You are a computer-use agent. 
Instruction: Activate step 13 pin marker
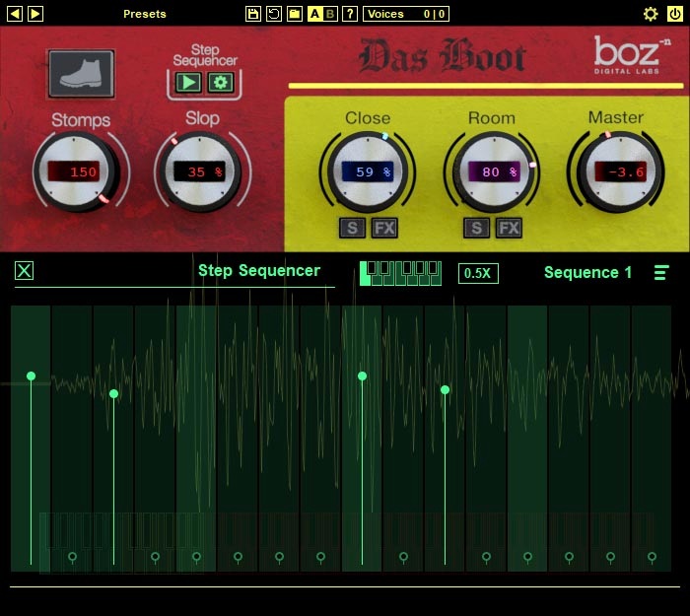coord(527,558)
